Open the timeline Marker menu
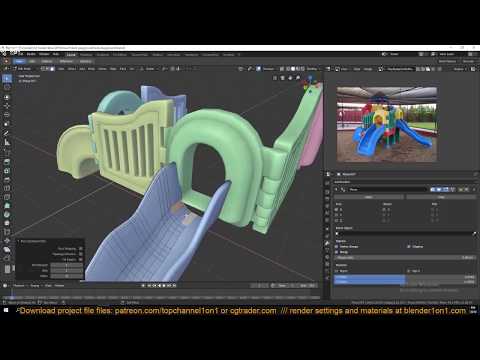The height and width of the screenshot is (360, 480). (59, 286)
